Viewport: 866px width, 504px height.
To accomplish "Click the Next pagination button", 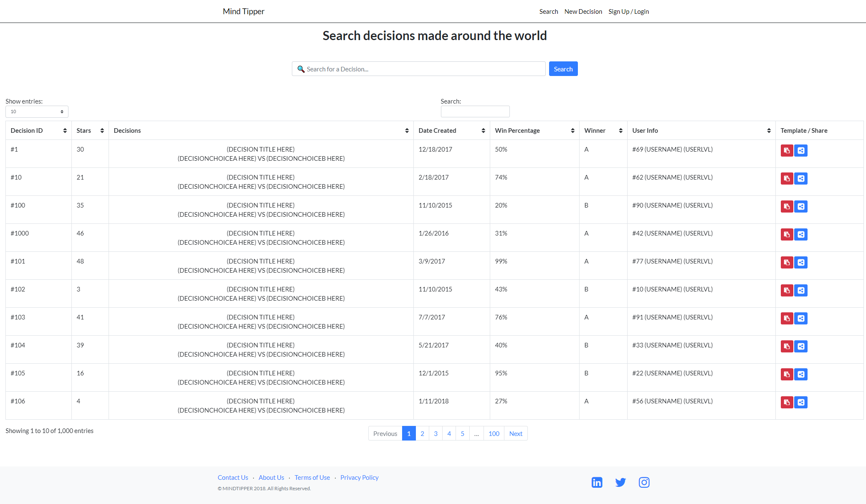I will [x=516, y=433].
